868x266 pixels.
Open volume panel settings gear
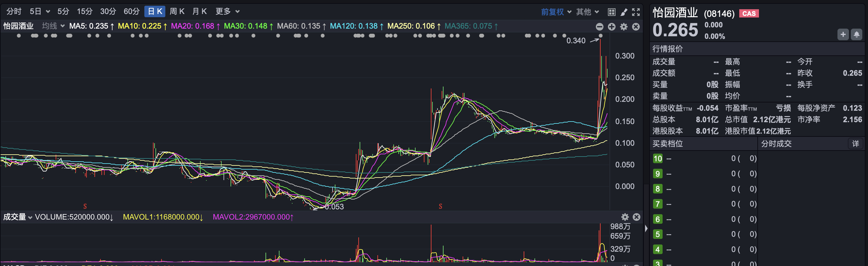tap(625, 217)
